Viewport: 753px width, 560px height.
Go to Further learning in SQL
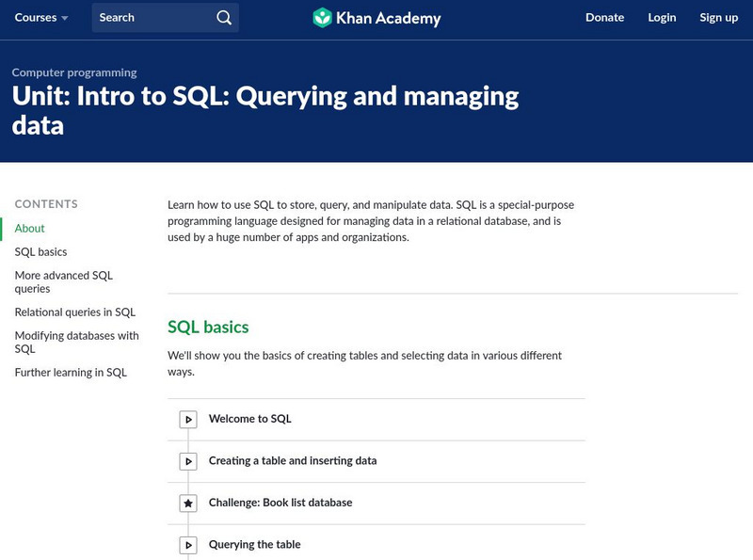tap(71, 373)
